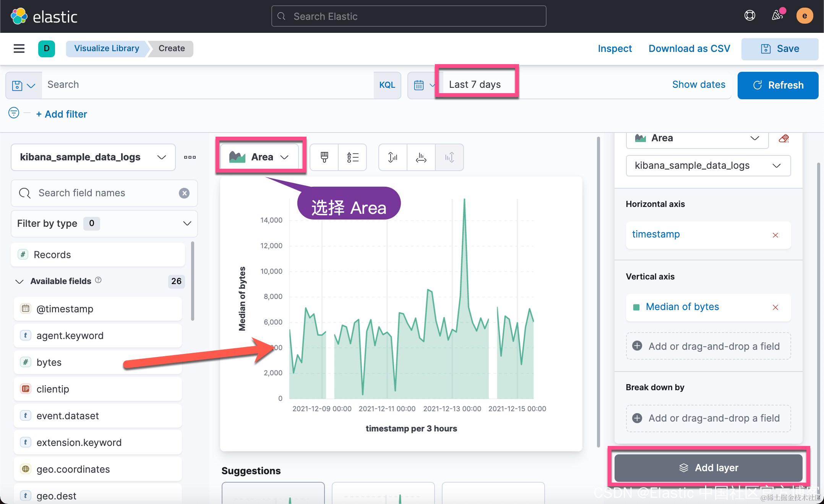The height and width of the screenshot is (504, 824).
Task: Open the visual options brush icon
Action: coord(324,157)
